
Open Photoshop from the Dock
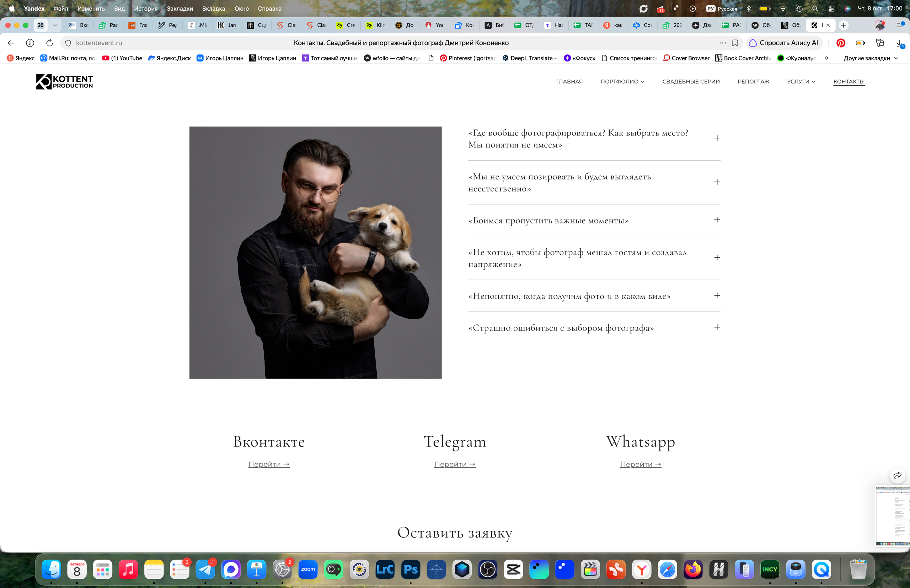click(x=411, y=569)
